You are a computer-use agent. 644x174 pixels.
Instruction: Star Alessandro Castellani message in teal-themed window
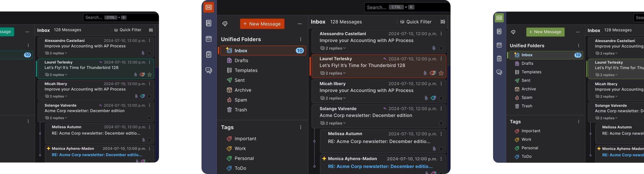(x=149, y=53)
